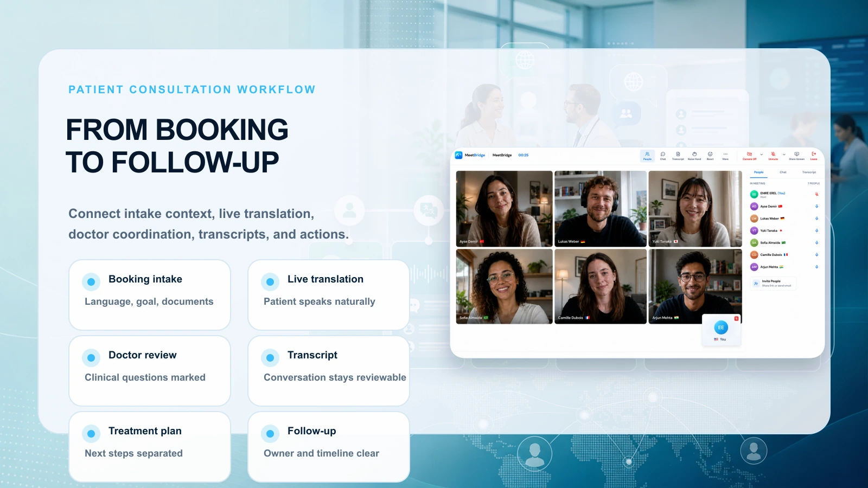The image size is (868, 488).
Task: Open Transcript from the top toolbar
Action: pos(678,156)
